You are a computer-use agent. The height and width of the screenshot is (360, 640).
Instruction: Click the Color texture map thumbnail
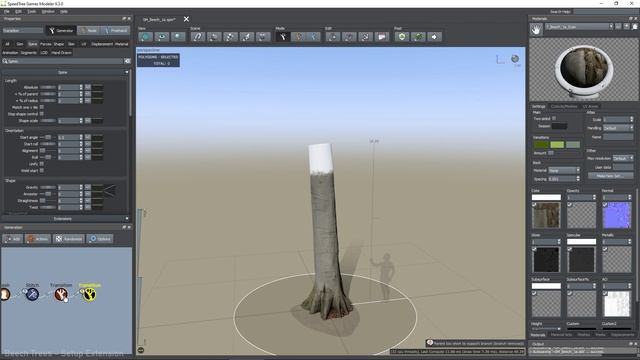click(x=546, y=215)
